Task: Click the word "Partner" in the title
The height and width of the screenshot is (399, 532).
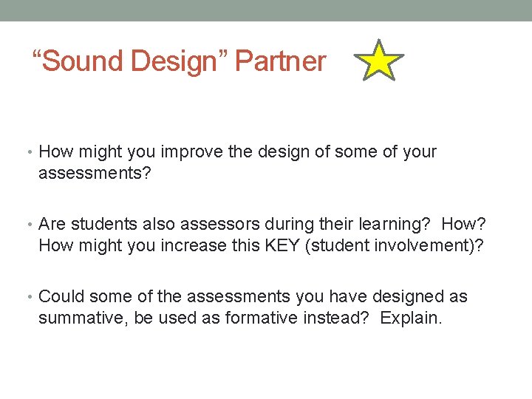Action: coord(281,61)
